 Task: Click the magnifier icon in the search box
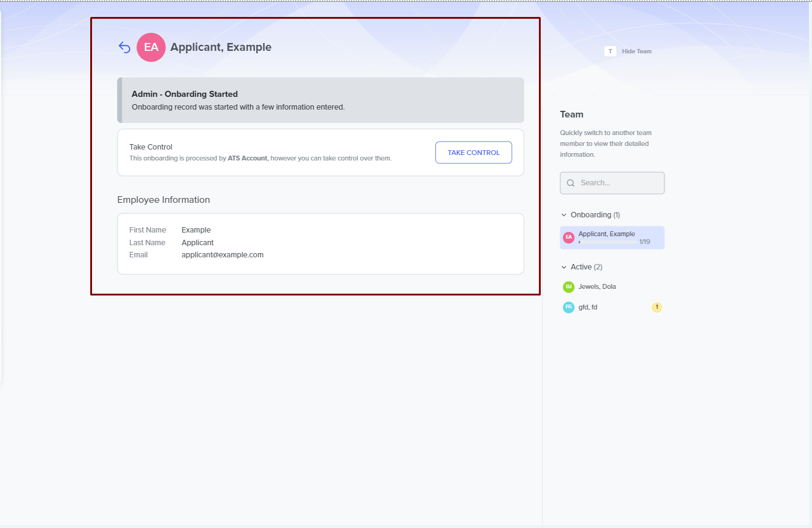(x=570, y=183)
